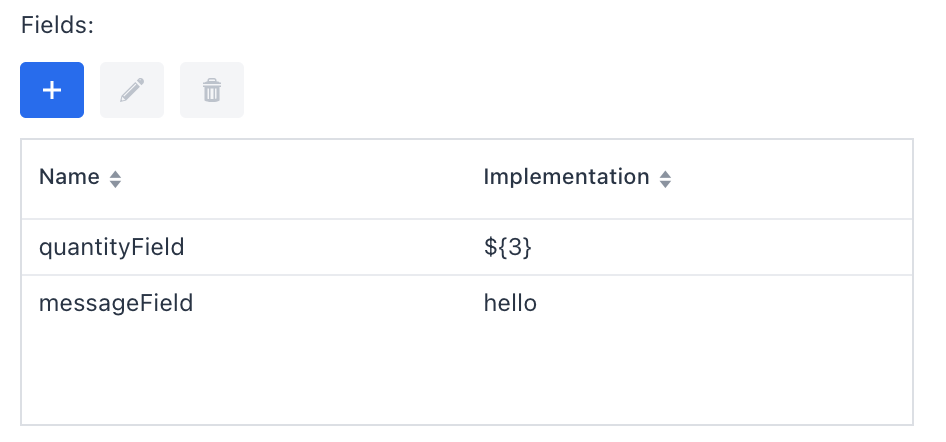Click the empty area below the messageField row
The width and height of the screenshot is (946, 442).
click(466, 378)
